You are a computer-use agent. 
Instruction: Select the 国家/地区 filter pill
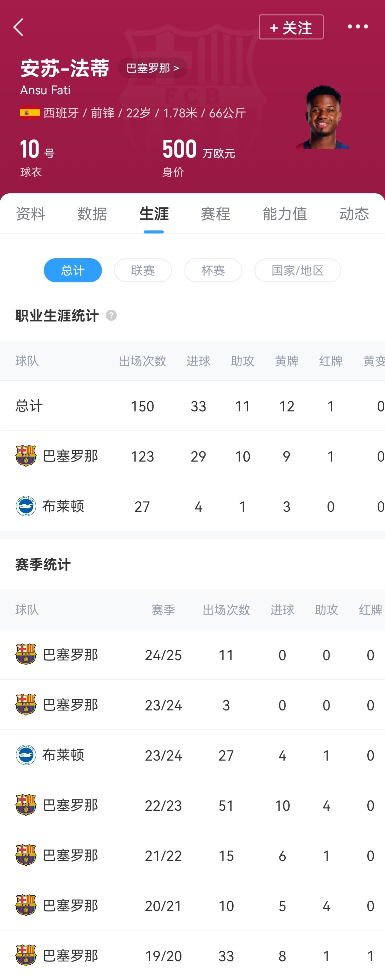click(x=297, y=270)
